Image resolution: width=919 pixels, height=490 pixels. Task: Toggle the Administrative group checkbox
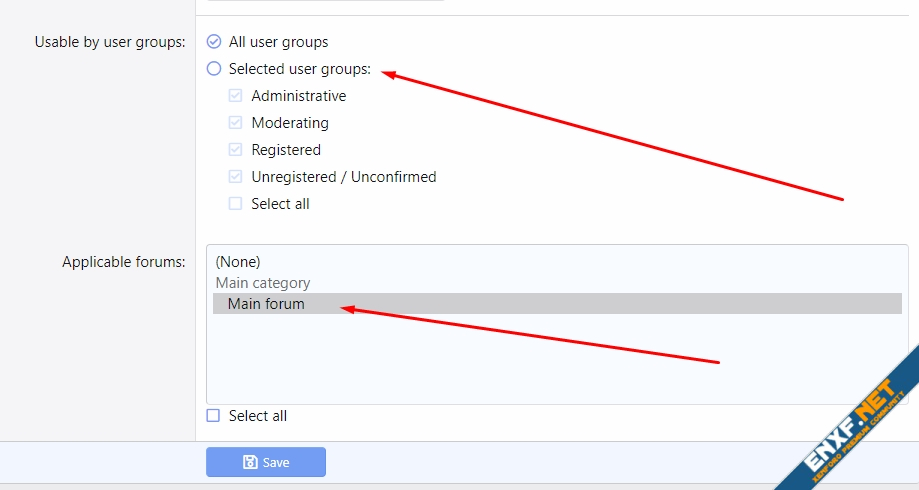(236, 96)
